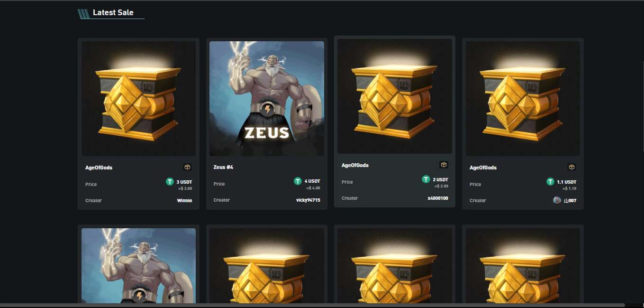The width and height of the screenshot is (644, 308).
Task: Click the USDT coin icon beside 3 USDT
Action: [x=170, y=181]
